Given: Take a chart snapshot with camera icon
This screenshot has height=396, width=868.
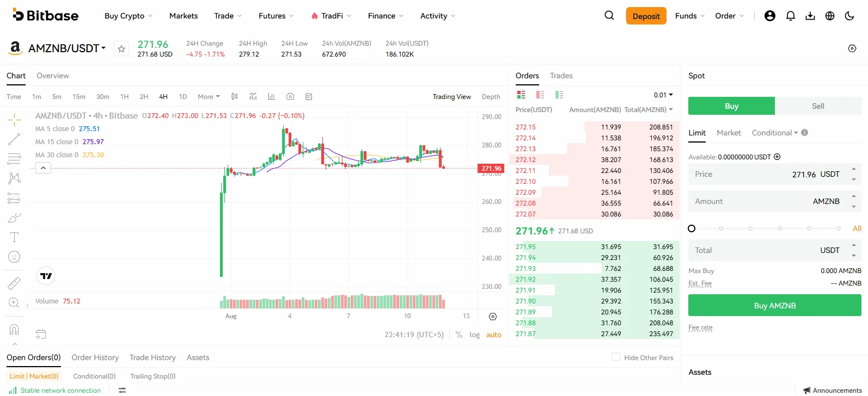Looking at the screenshot, I should (290, 96).
